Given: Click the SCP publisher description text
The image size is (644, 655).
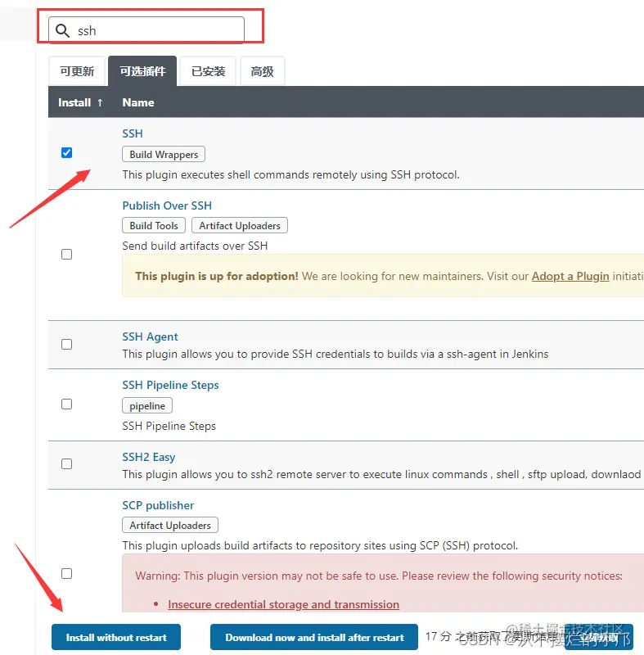Looking at the screenshot, I should click(320, 545).
